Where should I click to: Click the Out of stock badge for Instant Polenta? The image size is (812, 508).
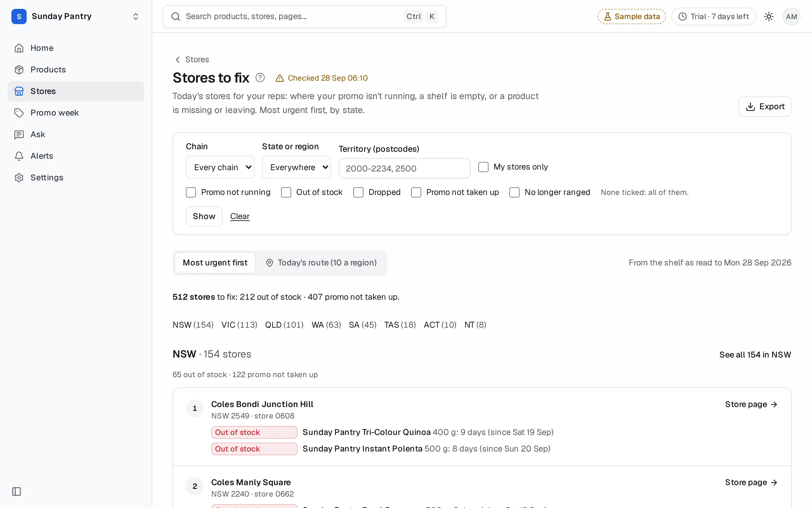254,449
